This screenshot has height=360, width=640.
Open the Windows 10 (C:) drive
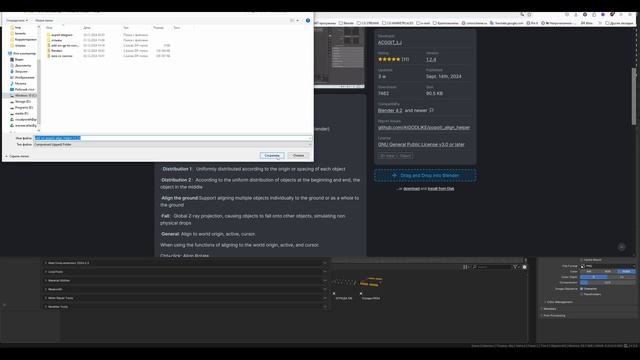click(25, 96)
